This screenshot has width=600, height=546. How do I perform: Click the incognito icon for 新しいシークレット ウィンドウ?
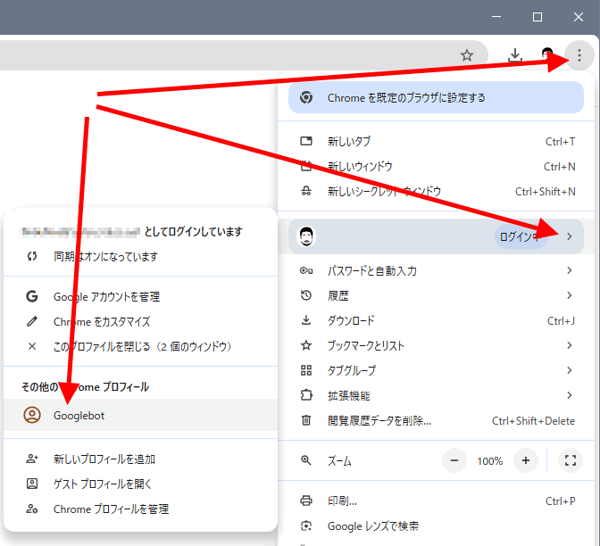click(x=306, y=191)
